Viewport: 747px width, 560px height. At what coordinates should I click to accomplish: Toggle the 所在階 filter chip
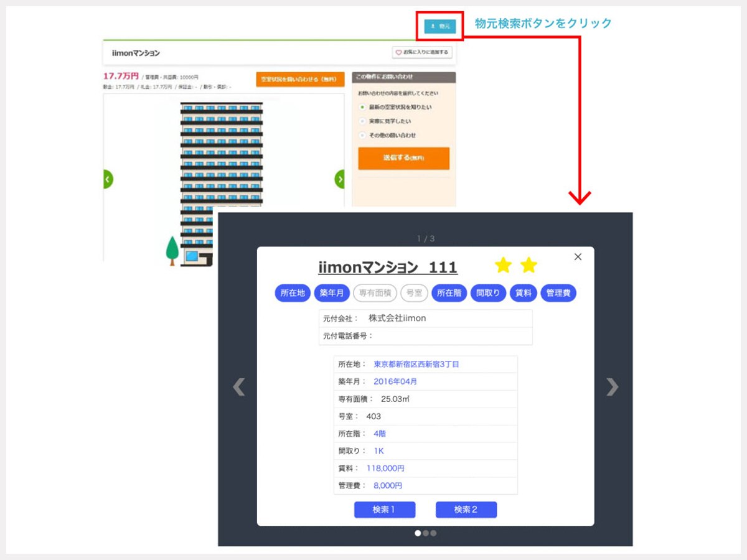pos(449,293)
